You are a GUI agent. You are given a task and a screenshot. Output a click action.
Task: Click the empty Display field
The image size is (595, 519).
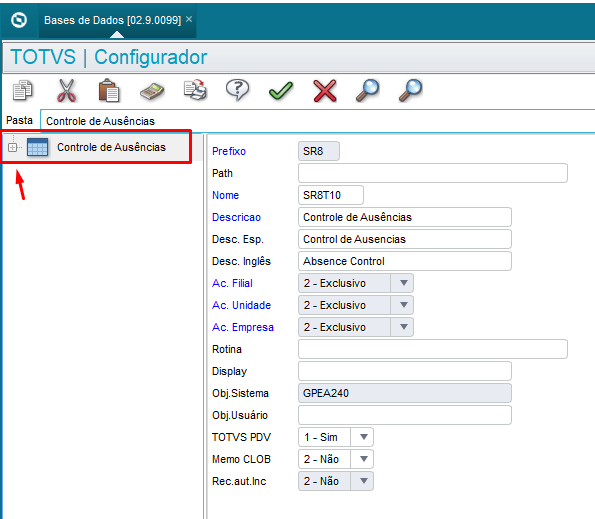[405, 371]
